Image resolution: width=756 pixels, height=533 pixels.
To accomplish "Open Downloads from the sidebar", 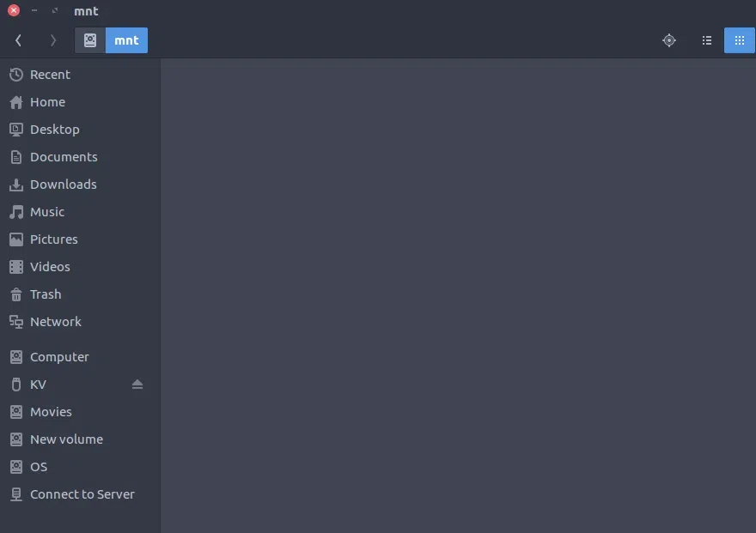I will tap(63, 185).
